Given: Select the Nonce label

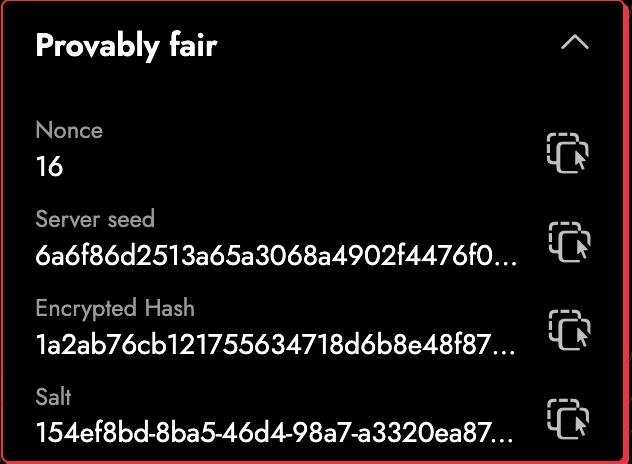Looking at the screenshot, I should click(x=69, y=130).
